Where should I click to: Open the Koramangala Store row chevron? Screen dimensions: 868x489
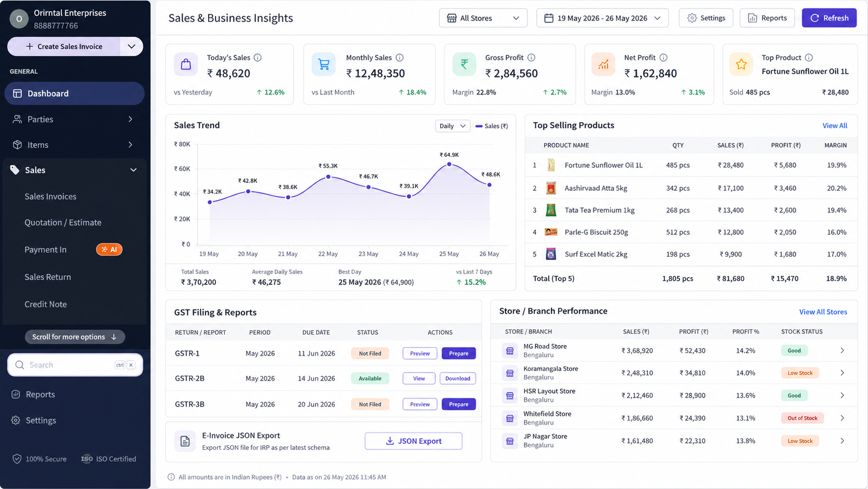pos(842,373)
